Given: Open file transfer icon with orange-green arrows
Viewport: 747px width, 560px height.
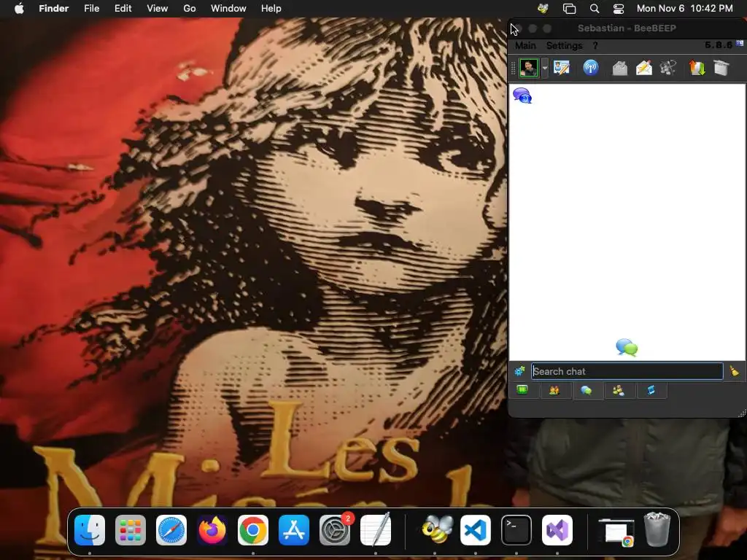Looking at the screenshot, I should (x=697, y=68).
